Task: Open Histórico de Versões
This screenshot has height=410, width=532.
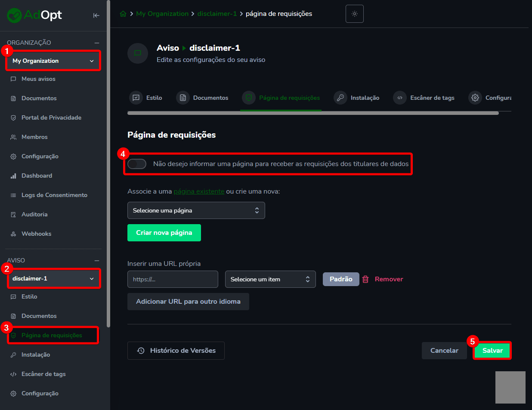Action: tap(176, 351)
